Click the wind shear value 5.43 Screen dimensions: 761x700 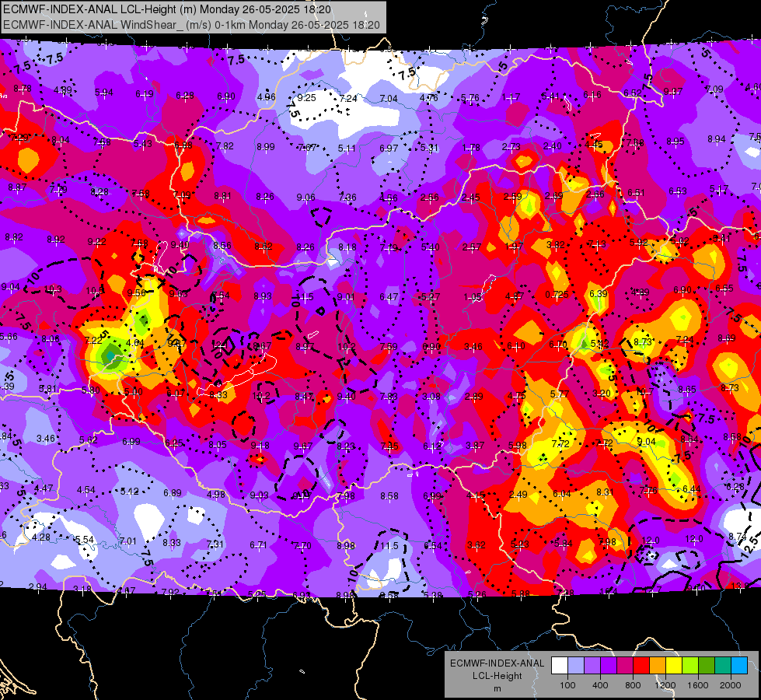coord(143,143)
